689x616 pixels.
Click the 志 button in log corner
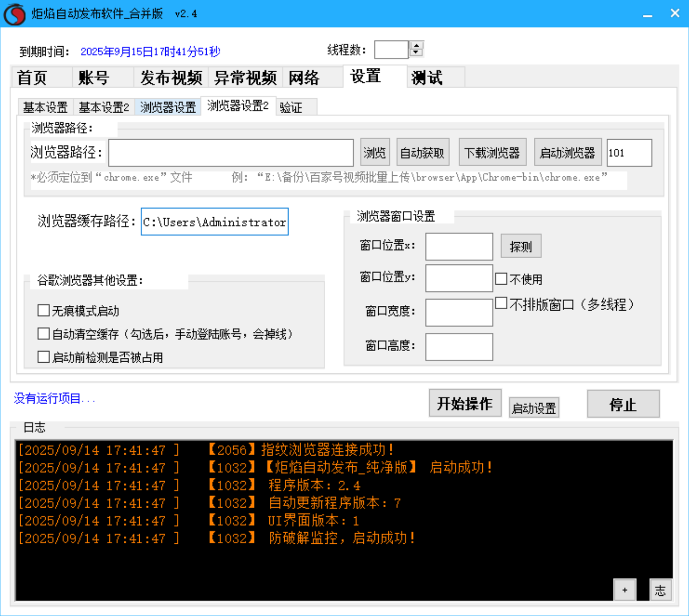(x=660, y=590)
